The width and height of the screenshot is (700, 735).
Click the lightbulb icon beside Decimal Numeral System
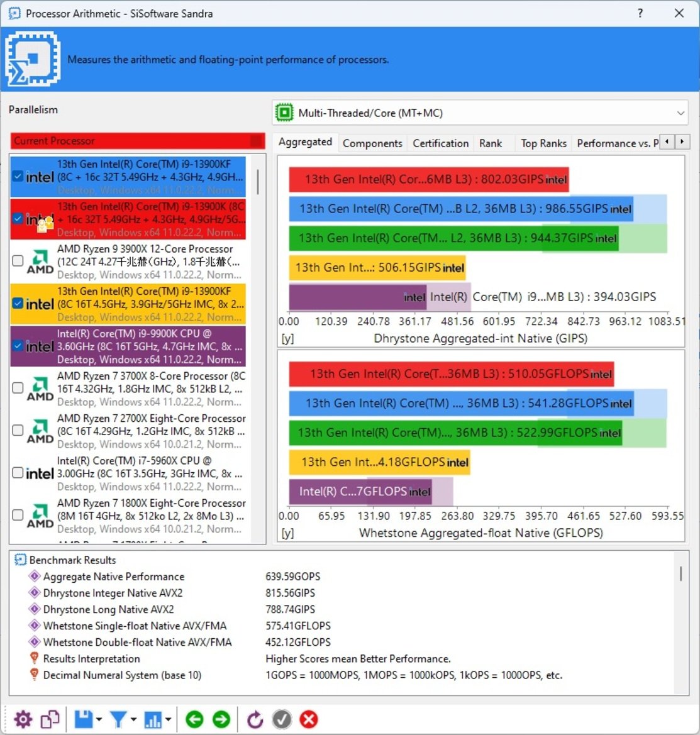34,675
